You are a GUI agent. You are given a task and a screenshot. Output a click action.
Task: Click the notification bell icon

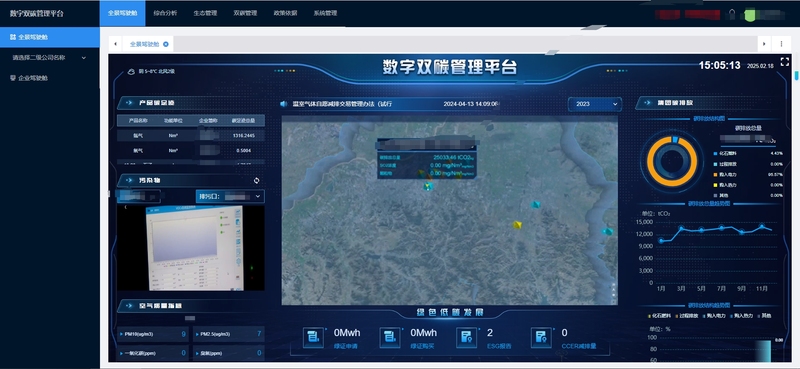732,14
